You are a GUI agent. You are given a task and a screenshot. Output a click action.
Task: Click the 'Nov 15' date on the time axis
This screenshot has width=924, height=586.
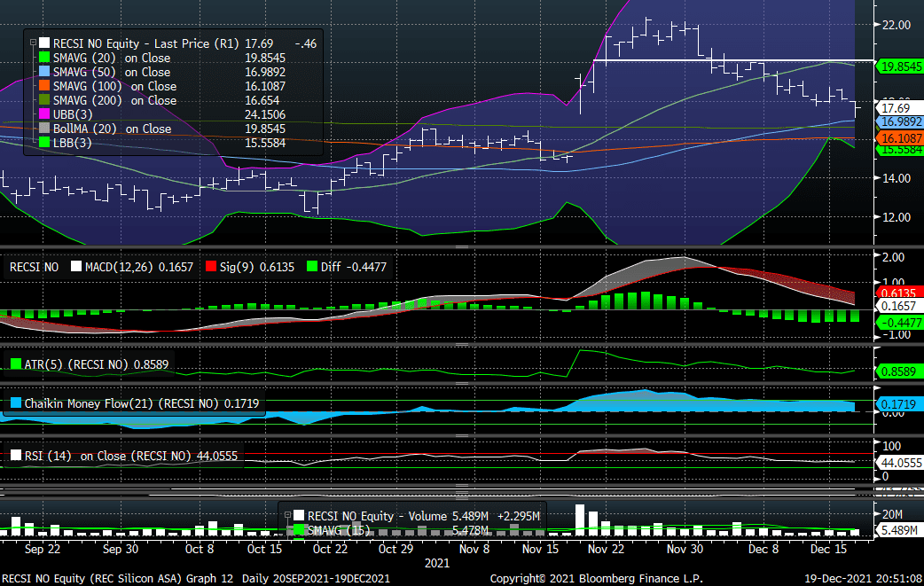pyautogui.click(x=540, y=549)
